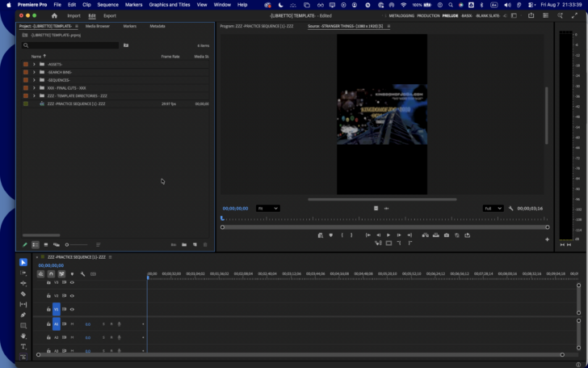This screenshot has height=368, width=588.
Task: Play the source monitor clip
Action: point(388,235)
